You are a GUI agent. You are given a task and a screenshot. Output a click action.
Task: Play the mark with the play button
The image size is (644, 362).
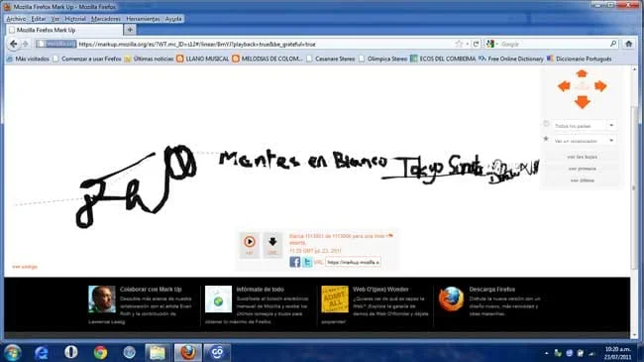click(250, 245)
